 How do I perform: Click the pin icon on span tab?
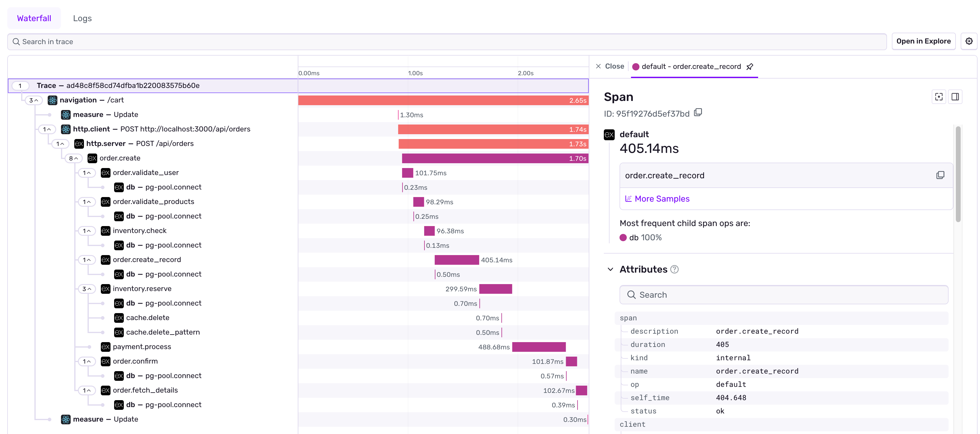[x=749, y=66]
